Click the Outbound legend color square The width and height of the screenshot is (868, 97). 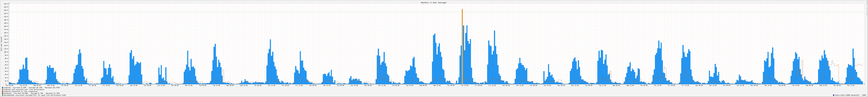coord(3,93)
